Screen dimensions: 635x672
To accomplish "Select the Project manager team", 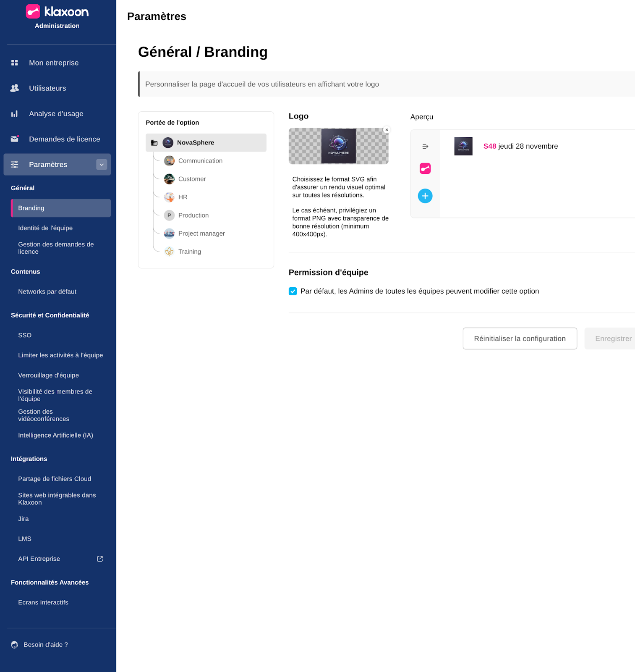I will (201, 234).
